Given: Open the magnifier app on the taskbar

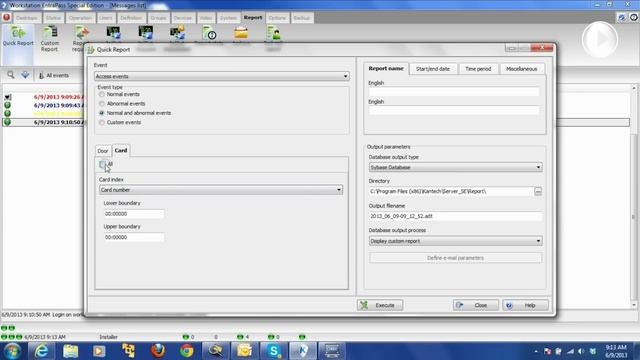Looking at the screenshot, I should (216, 351).
